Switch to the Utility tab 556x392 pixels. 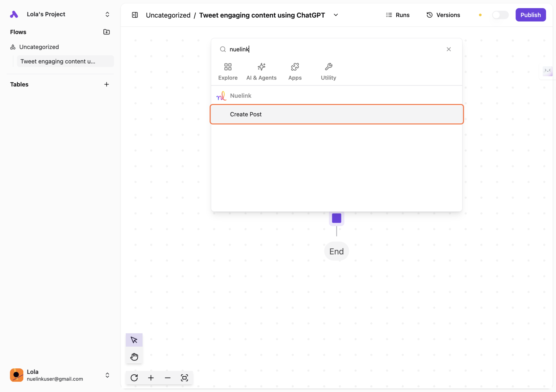328,72
